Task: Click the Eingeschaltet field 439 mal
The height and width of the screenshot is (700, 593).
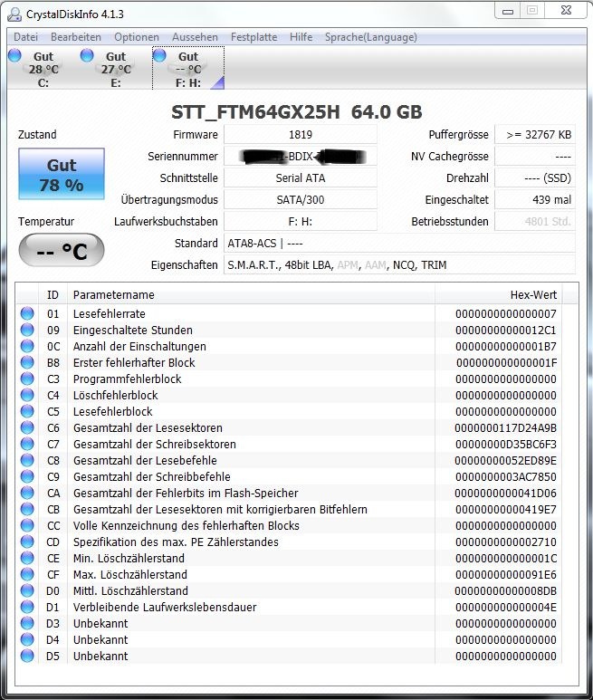Action: [x=535, y=199]
